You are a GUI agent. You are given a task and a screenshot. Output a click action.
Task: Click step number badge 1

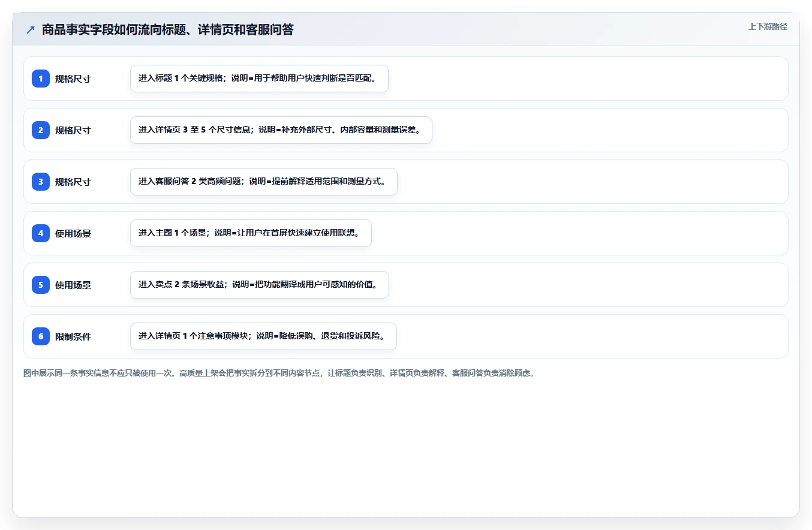[x=41, y=79]
